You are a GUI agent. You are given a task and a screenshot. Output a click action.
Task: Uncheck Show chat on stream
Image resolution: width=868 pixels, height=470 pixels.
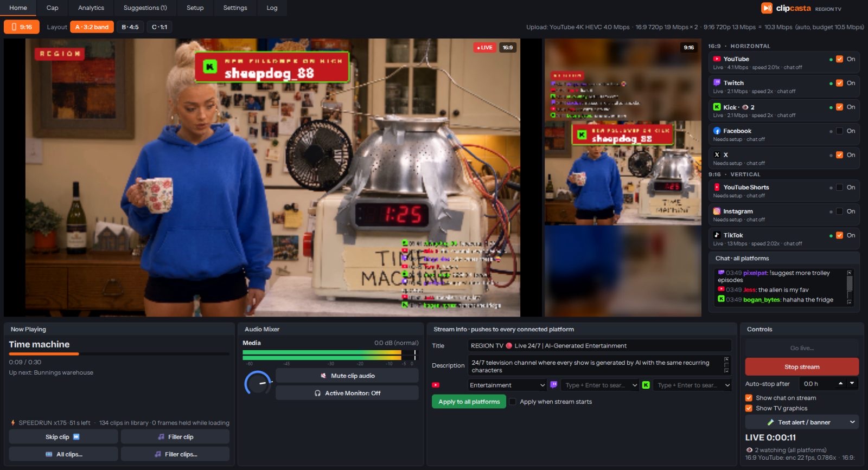749,398
